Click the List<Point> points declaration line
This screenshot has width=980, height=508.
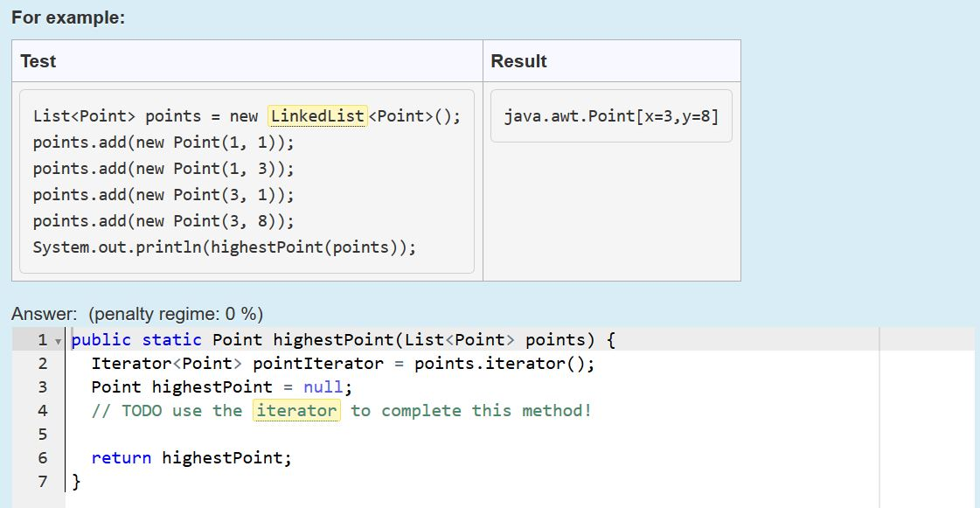(x=245, y=115)
